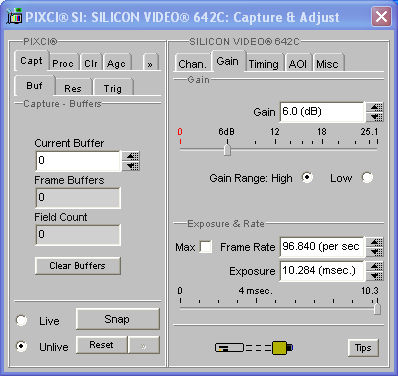Enable the Max frame rate checkbox
This screenshot has width=398, height=376.
[x=206, y=247]
